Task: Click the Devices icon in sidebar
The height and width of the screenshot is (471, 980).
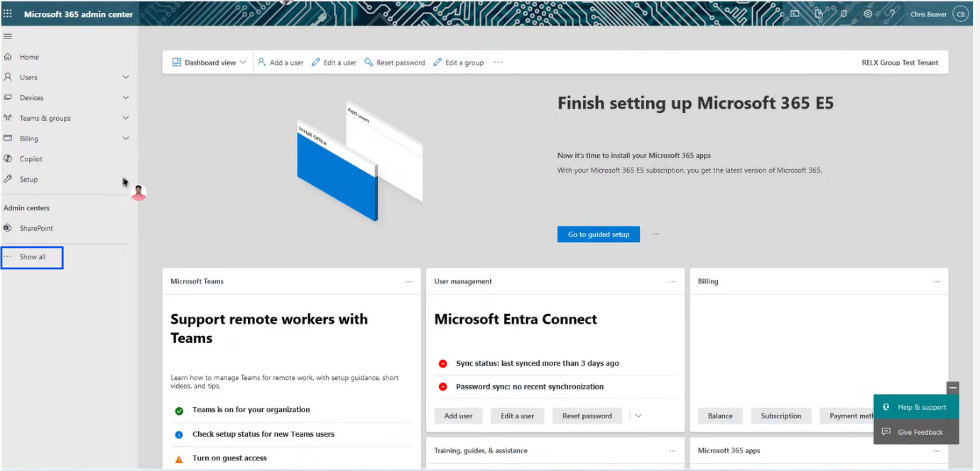Action: [x=8, y=97]
